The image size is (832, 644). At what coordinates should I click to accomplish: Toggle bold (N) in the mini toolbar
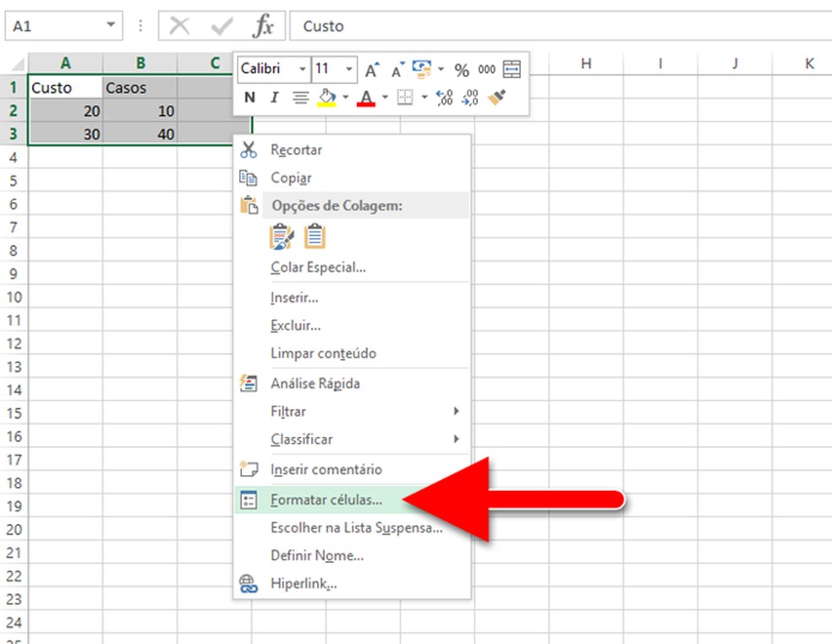click(x=249, y=98)
